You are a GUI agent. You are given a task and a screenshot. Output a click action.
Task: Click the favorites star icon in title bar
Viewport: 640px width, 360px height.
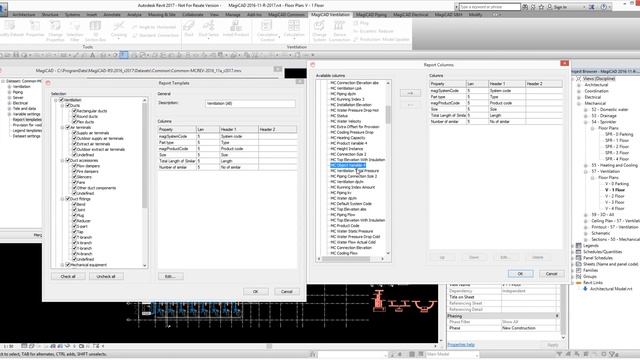[541, 7]
